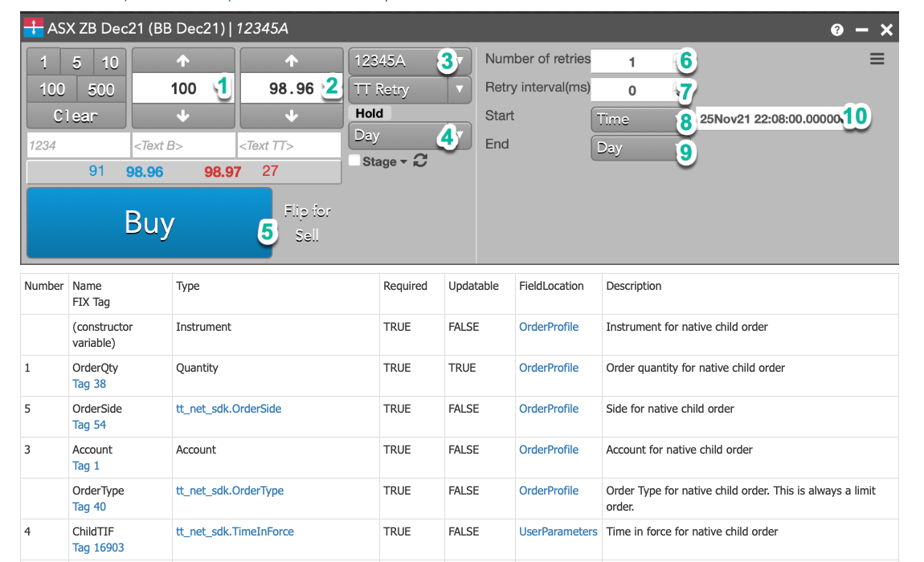Viewport: 924px width, 562px height.
Task: Click the refresh icon beside Stage
Action: pyautogui.click(x=419, y=161)
